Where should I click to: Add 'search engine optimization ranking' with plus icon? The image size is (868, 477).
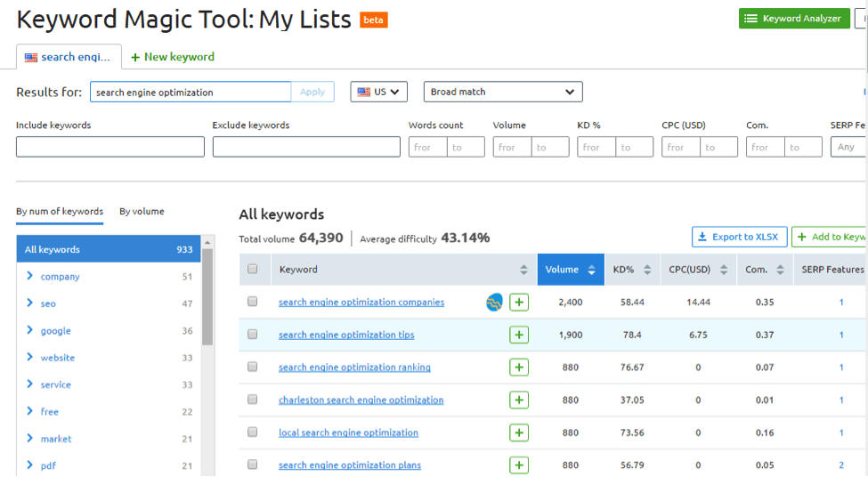519,368
